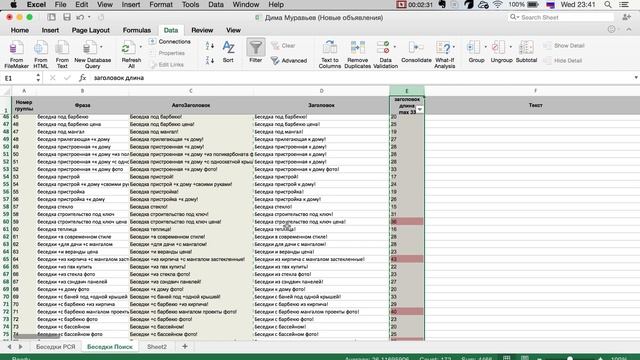This screenshot has width=640, height=360.
Task: Click the From HTML import icon
Action: point(40,48)
